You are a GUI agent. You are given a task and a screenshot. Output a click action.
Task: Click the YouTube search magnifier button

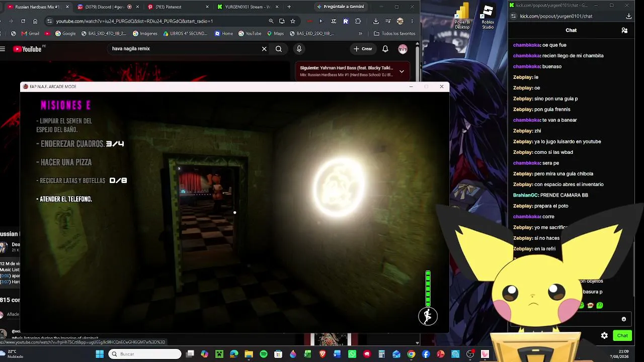point(279,49)
